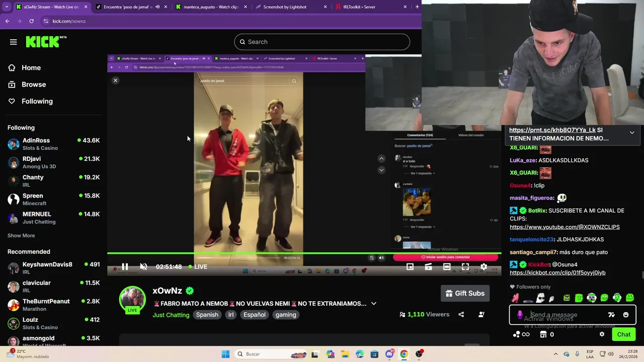Select the Spanish tag

coord(207,315)
